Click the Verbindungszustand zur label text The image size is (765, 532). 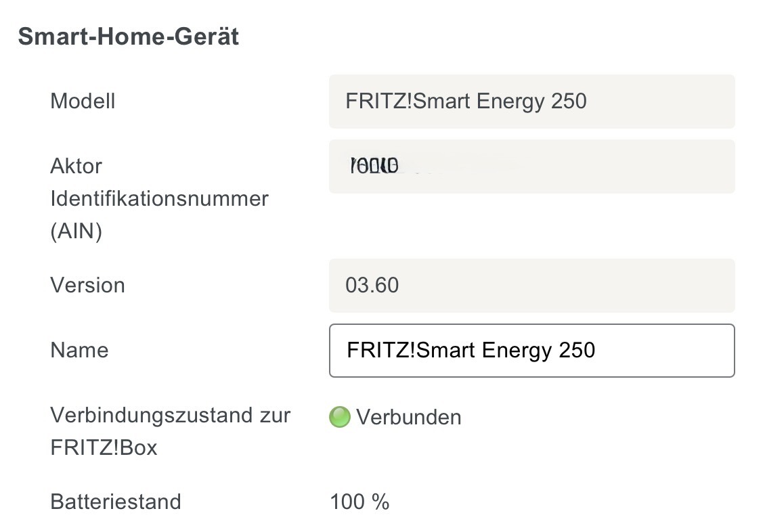170,415
